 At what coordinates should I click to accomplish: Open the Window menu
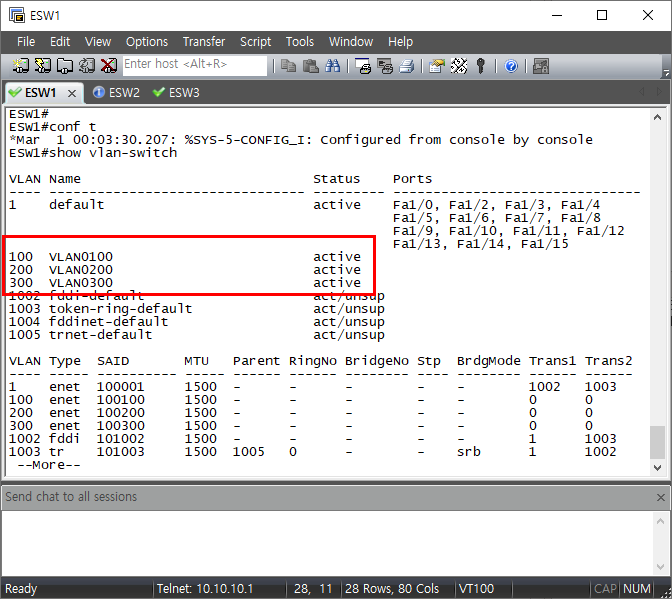pyautogui.click(x=351, y=42)
